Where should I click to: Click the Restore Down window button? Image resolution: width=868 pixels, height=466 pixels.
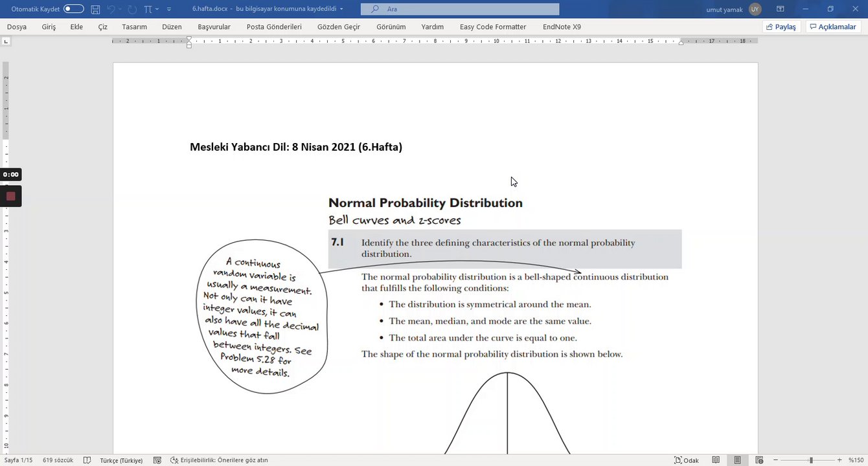coord(830,9)
